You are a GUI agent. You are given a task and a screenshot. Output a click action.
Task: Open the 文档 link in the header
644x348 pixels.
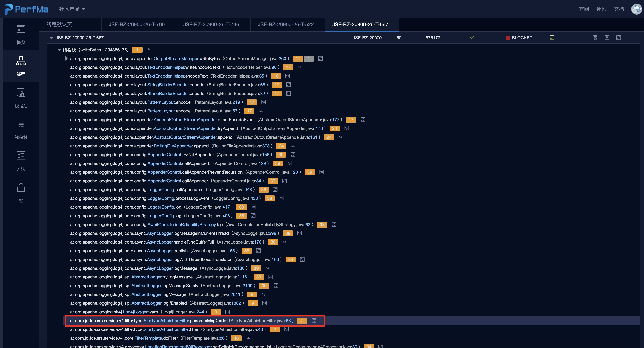tap(619, 9)
